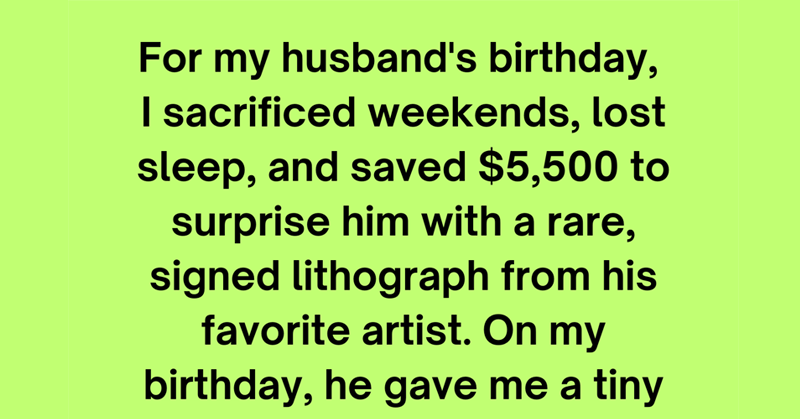This screenshot has height=419, width=800.
Task: Click the word "husband's" in first line
Action: 381,57
